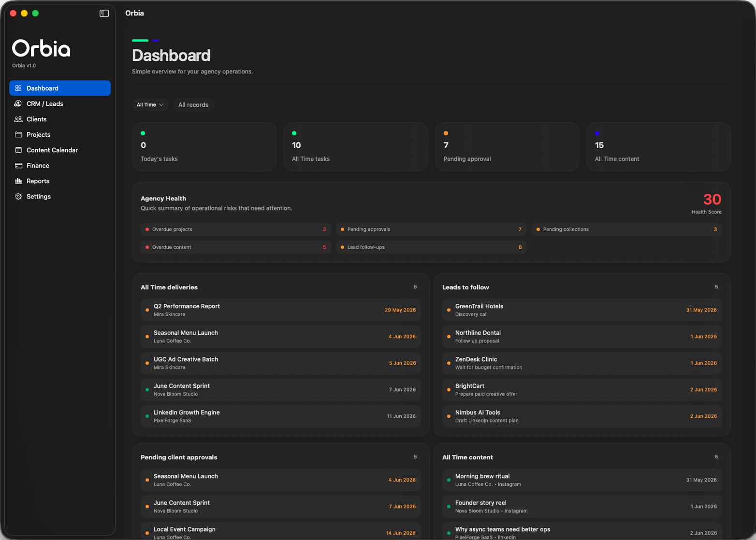Viewport: 756px width, 540px height.
Task: Open Why async teams need better ops
Action: (582, 531)
